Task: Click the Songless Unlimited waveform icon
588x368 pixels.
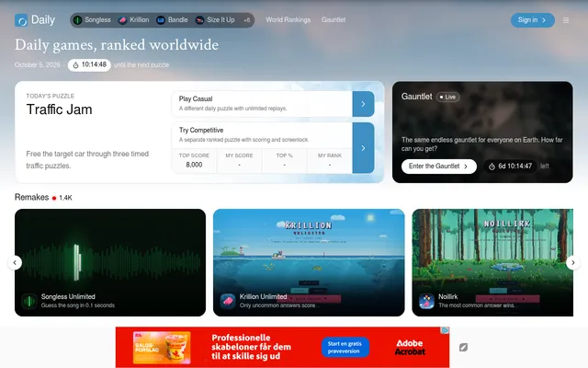Action: tap(29, 301)
